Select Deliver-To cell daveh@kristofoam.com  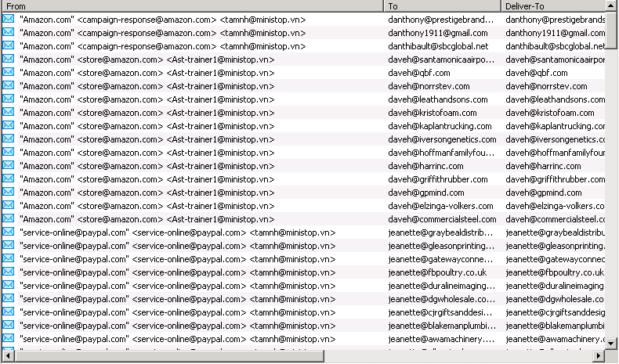[550, 113]
